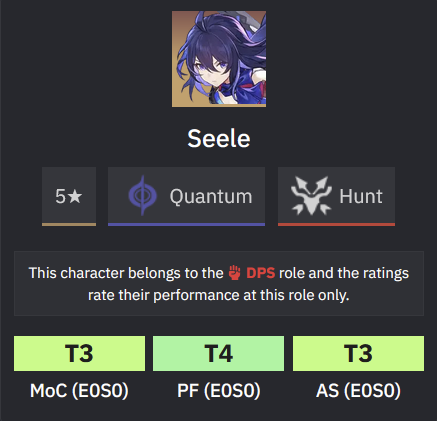This screenshot has height=421, width=437.
Task: Select the MoC (E0S0) label
Action: click(x=79, y=390)
